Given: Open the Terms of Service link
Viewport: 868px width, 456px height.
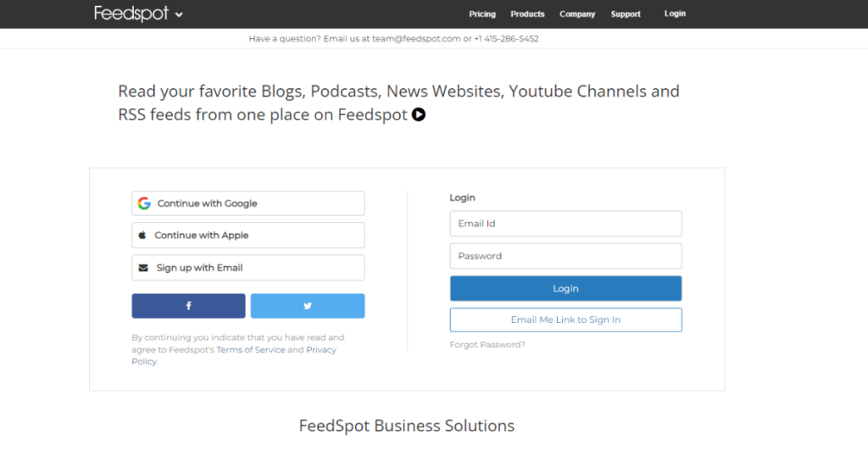Looking at the screenshot, I should pyautogui.click(x=251, y=350).
